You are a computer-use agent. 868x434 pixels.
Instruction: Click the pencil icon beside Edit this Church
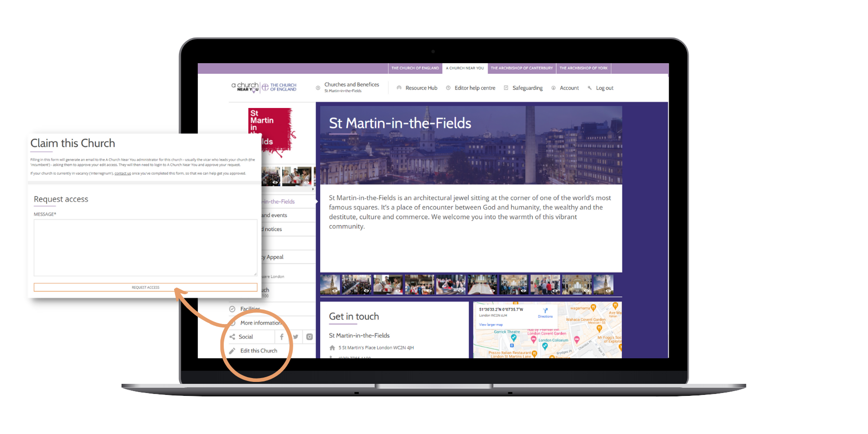(232, 351)
